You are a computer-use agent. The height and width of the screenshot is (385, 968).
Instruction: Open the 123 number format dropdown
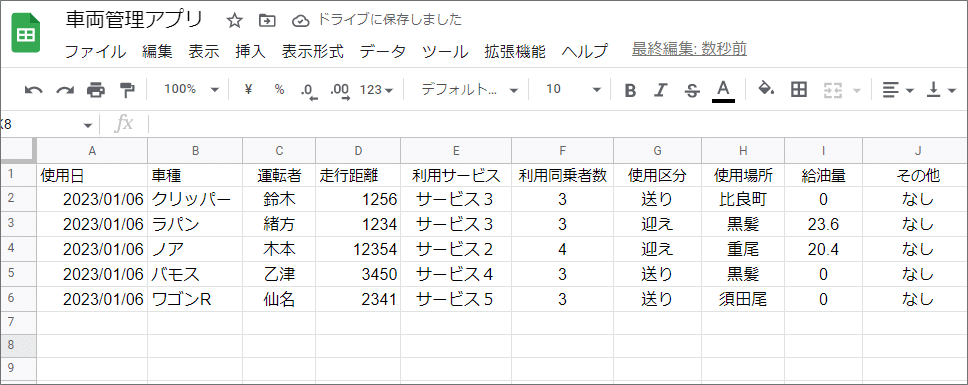(377, 90)
